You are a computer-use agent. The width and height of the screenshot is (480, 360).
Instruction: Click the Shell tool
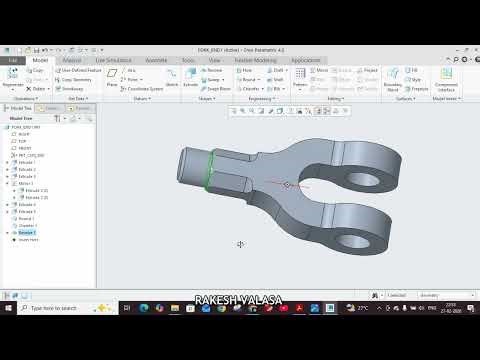[275, 80]
